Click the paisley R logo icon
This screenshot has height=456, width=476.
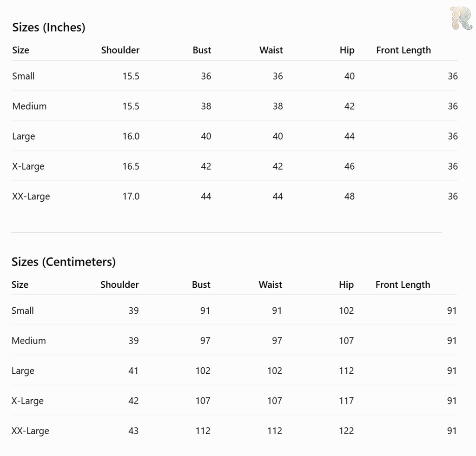[x=461, y=18]
